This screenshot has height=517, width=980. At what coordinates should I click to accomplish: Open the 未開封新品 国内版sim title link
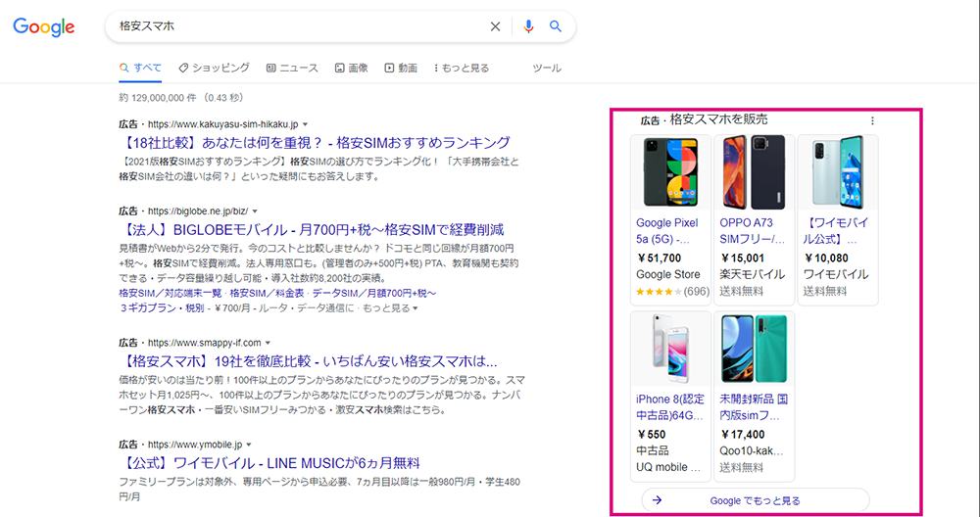pyautogui.click(x=754, y=407)
